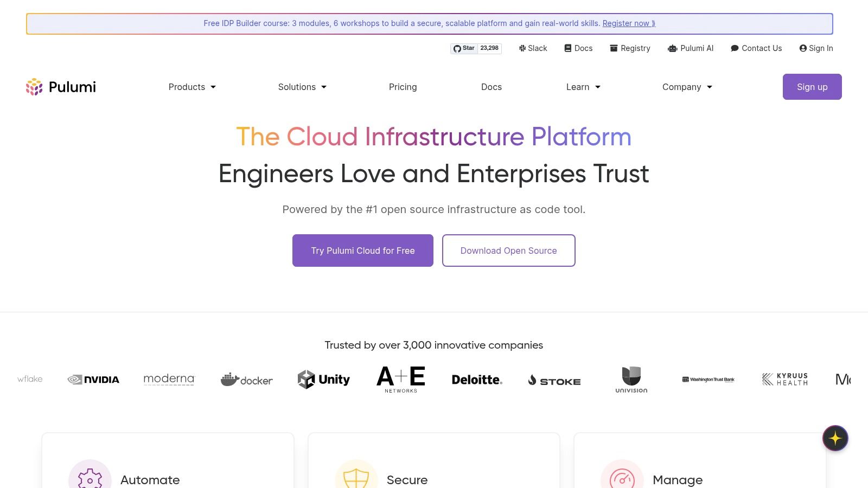Click the Automate card heading

150,480
